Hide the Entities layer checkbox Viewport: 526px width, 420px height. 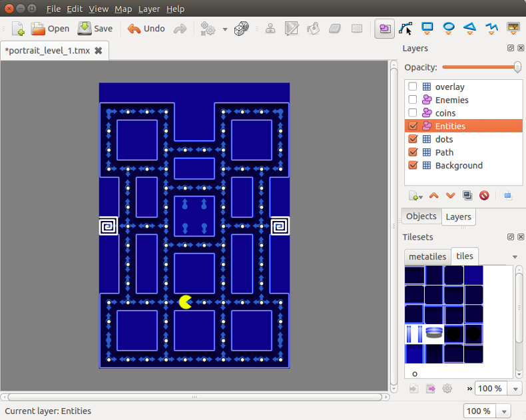tap(413, 126)
